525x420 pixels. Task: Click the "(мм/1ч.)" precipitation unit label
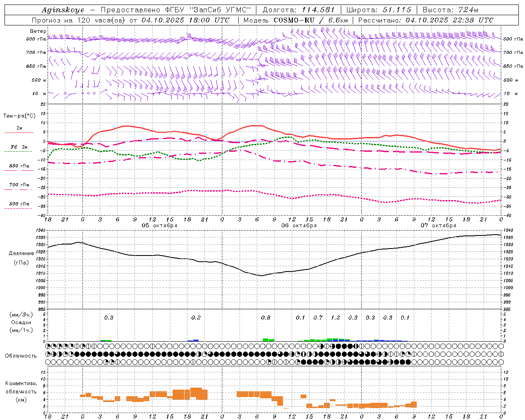21,330
